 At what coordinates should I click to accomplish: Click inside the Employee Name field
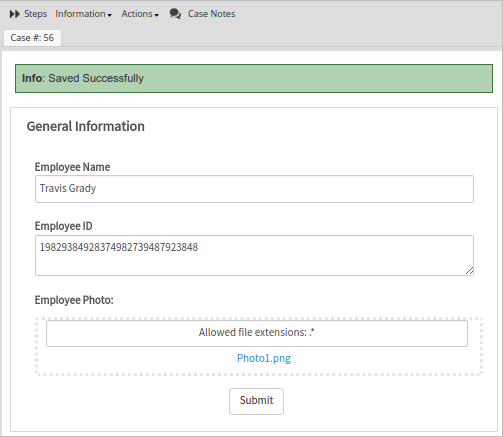(254, 189)
